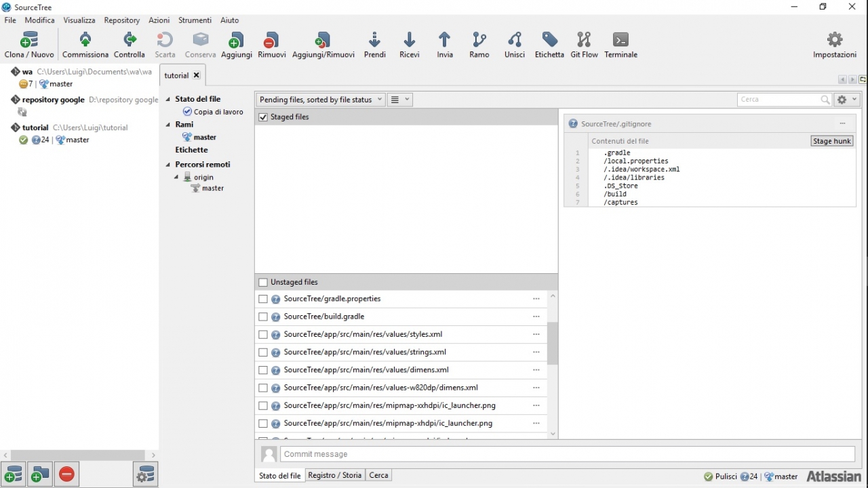Toggle the Unstaged files checkbox
Screen dimensions: 868x488
[263, 283]
